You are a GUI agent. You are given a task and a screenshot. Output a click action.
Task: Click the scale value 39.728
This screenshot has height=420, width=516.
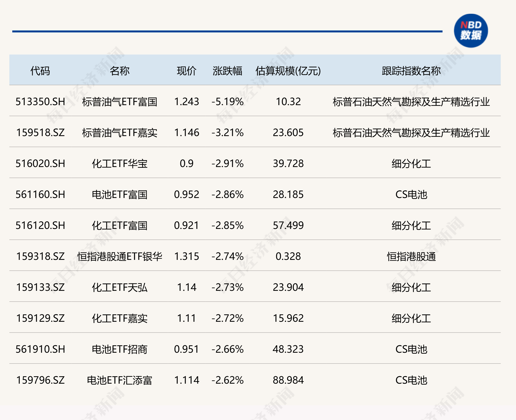288,164
